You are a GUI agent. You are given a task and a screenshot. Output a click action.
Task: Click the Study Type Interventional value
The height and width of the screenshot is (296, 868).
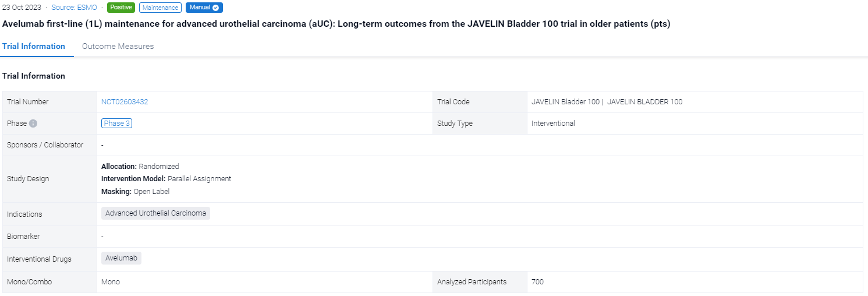tap(553, 124)
